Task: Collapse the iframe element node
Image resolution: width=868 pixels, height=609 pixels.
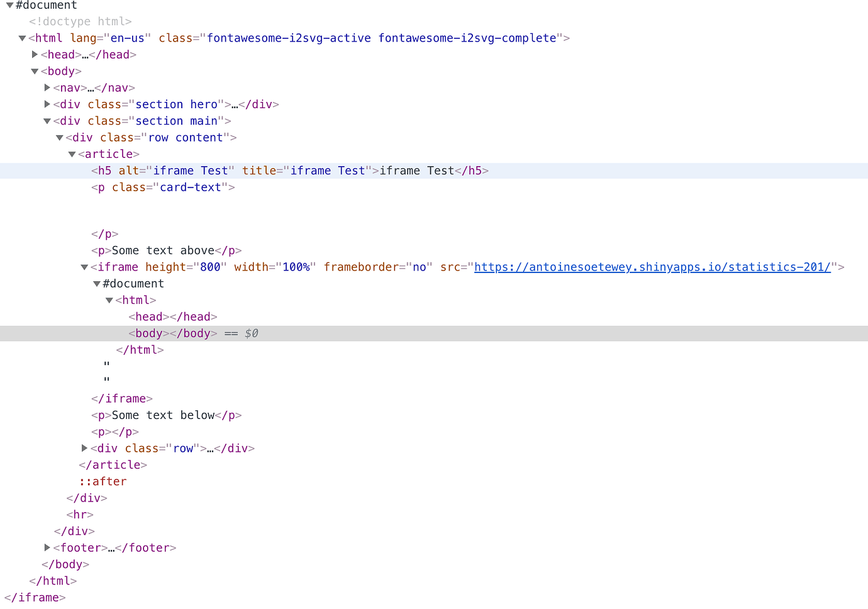Action: pyautogui.click(x=84, y=267)
